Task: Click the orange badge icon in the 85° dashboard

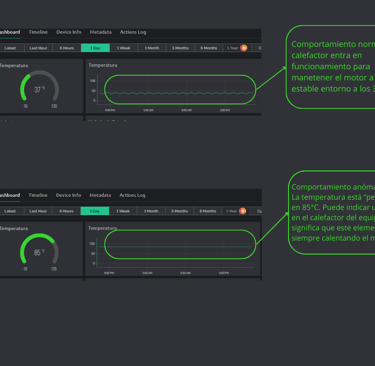Action: point(243,211)
